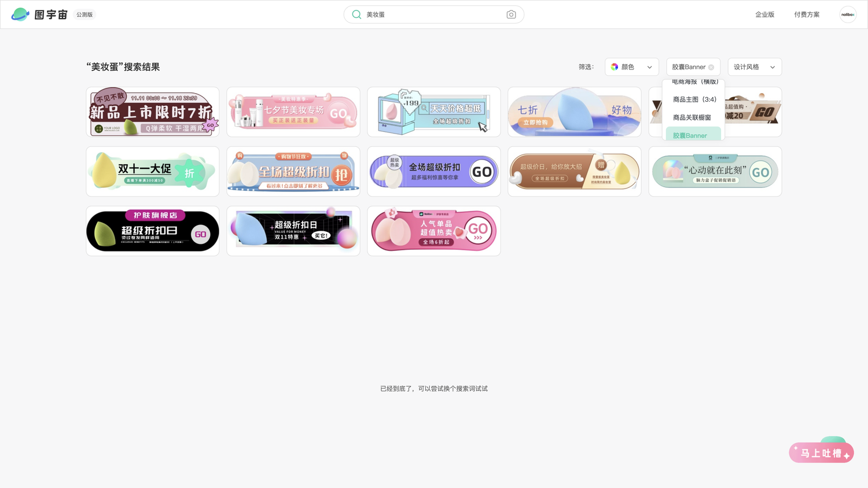Open 全场超级折扣 抢 banner template
The width and height of the screenshot is (868, 488).
pos(293,171)
